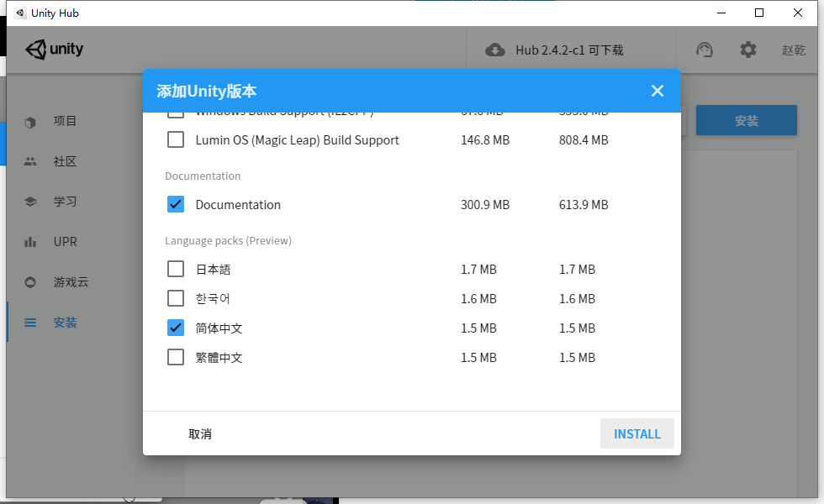Click the 146.8 MB download size value
Screen dimensions: 824x504
485,140
